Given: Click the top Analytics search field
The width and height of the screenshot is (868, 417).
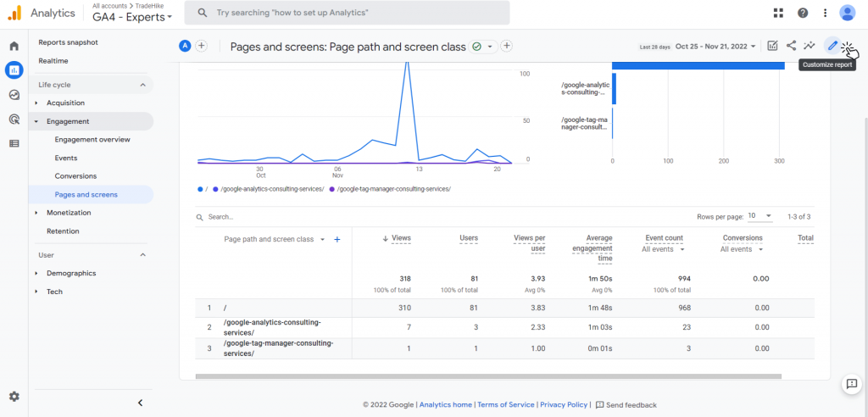Looking at the screenshot, I should (347, 13).
